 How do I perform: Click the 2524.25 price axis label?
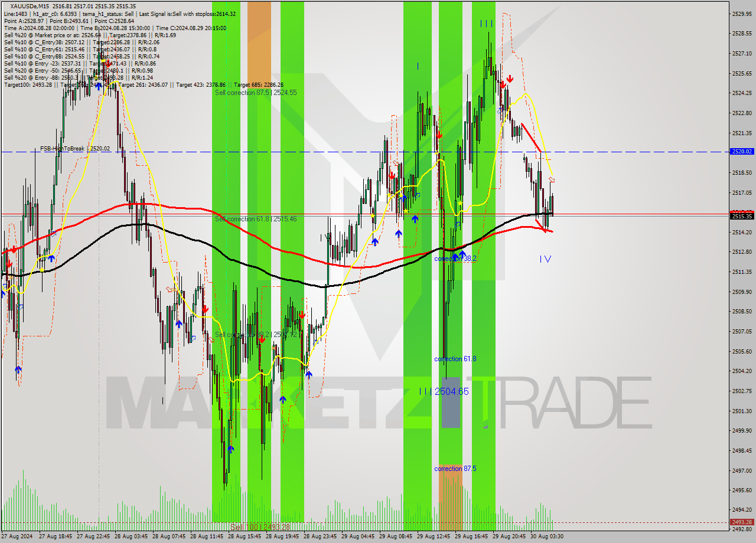[741, 93]
